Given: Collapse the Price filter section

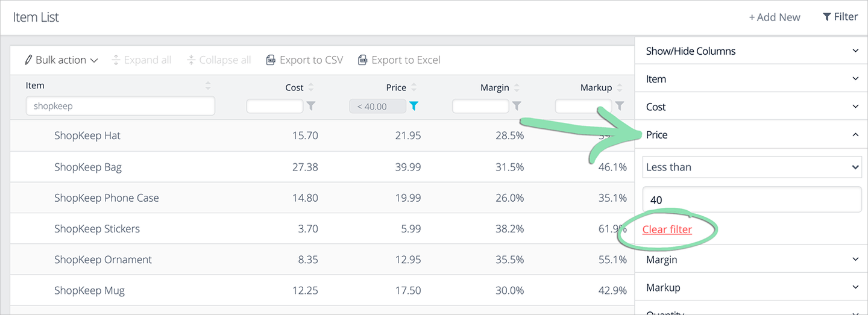Looking at the screenshot, I should (751, 134).
